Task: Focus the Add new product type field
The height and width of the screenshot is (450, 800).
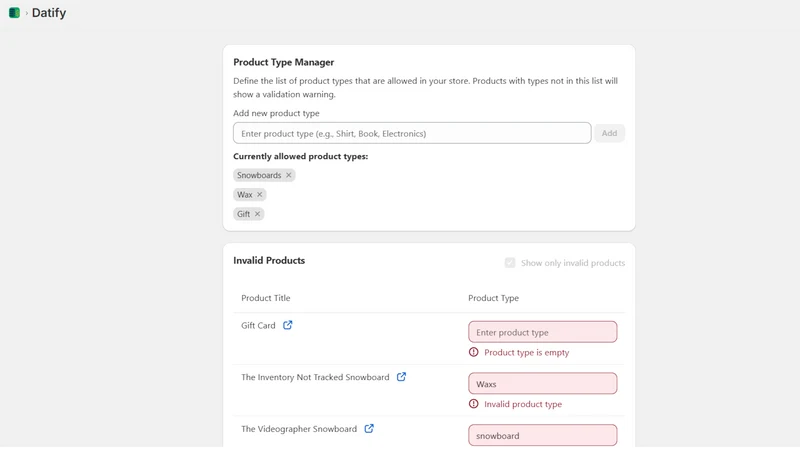Action: tap(412, 133)
